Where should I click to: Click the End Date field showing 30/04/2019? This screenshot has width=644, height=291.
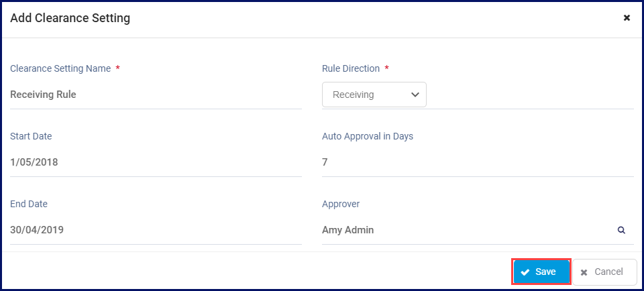(x=156, y=230)
